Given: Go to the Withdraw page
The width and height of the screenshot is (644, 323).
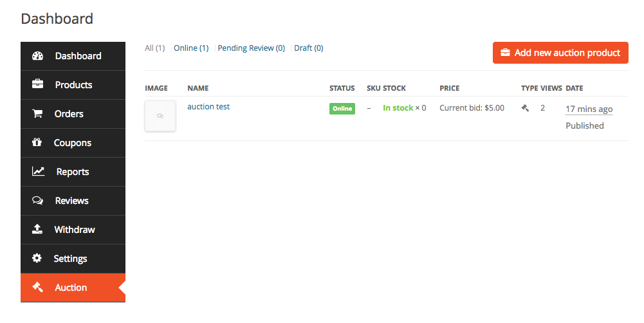Looking at the screenshot, I should click(73, 230).
